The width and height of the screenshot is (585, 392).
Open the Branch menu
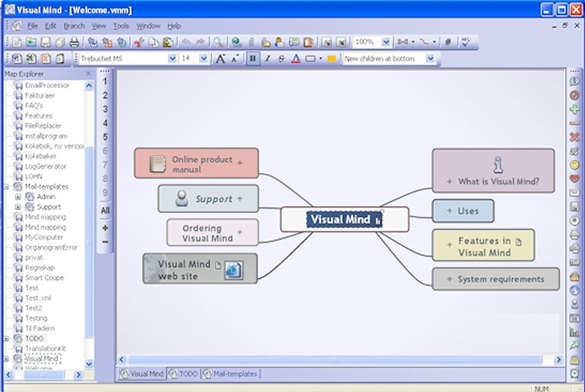click(x=75, y=26)
